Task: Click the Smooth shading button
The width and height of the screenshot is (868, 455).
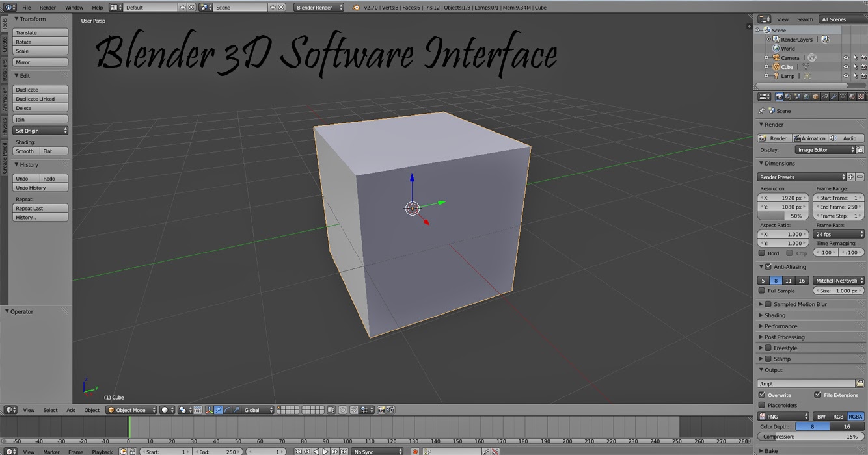Action: [x=26, y=151]
